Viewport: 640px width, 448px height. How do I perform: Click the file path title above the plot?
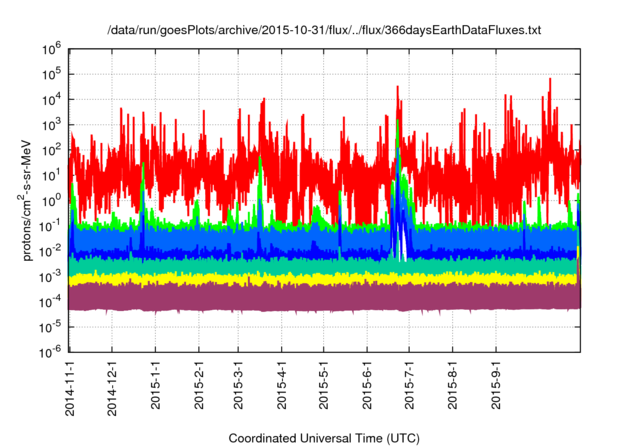point(324,30)
